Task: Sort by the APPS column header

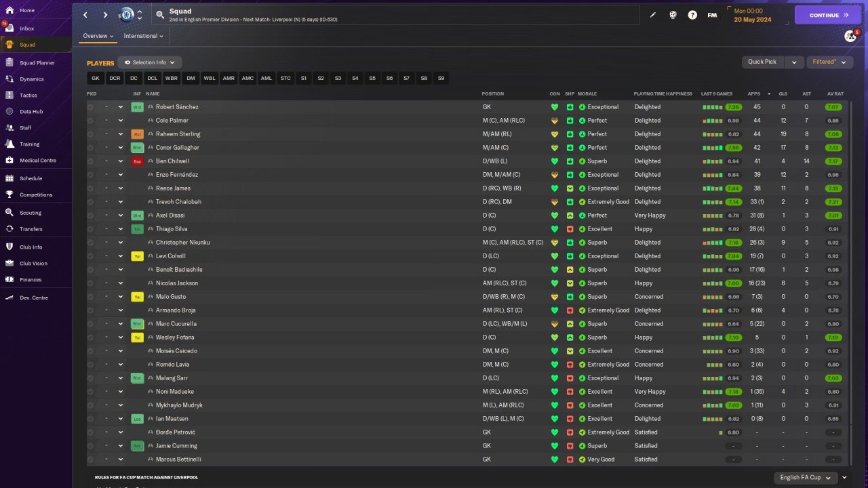Action: point(754,94)
